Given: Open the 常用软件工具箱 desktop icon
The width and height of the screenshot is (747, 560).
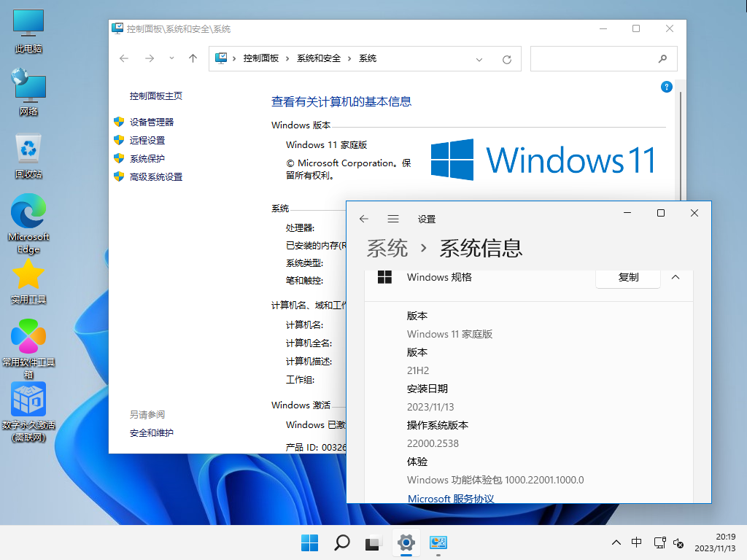Looking at the screenshot, I should [x=28, y=349].
